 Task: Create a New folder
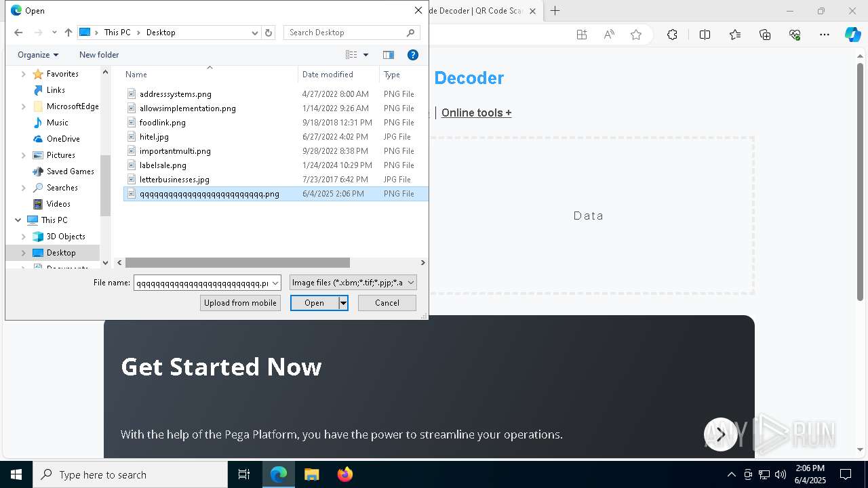[x=99, y=55]
